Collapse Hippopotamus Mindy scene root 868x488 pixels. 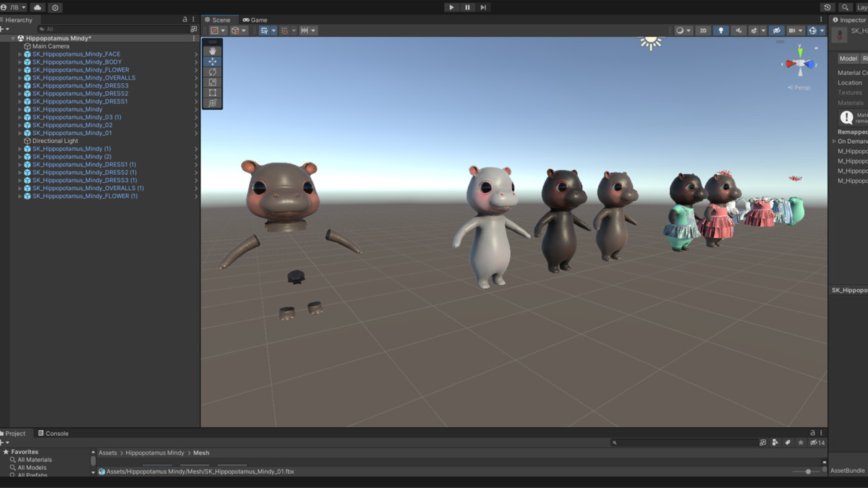pyautogui.click(x=13, y=38)
